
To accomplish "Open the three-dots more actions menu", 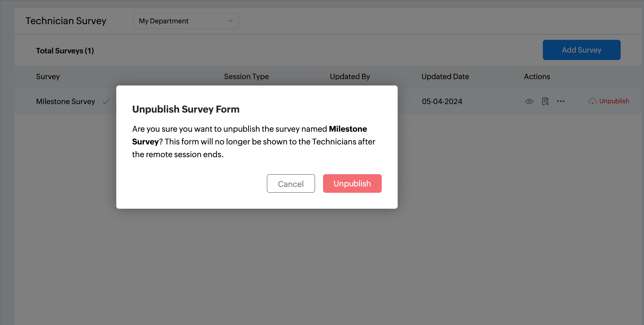I will click(x=561, y=101).
